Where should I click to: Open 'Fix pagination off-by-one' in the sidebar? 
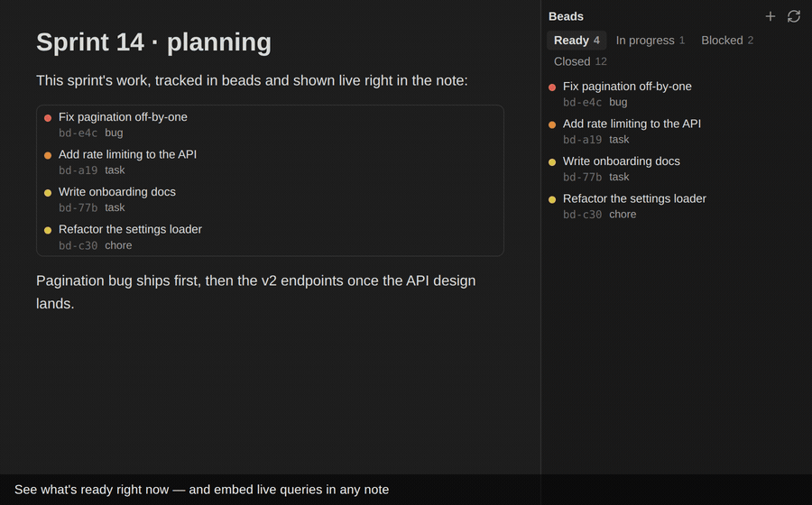coord(627,87)
